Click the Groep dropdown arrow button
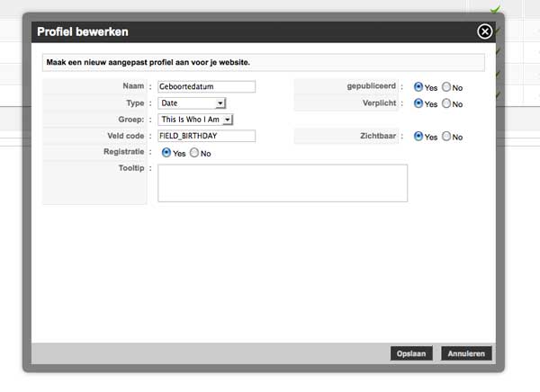Screen dimensions: 540x392 tap(228, 120)
